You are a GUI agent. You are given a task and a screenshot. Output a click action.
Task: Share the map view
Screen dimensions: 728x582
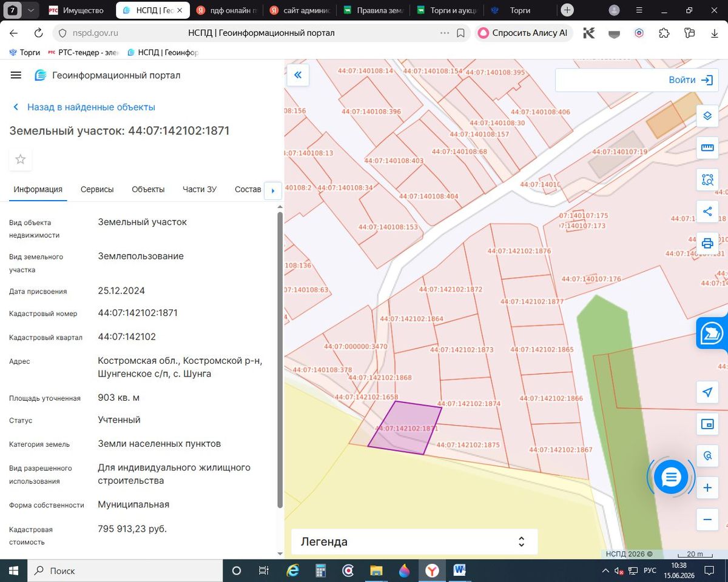tap(707, 212)
